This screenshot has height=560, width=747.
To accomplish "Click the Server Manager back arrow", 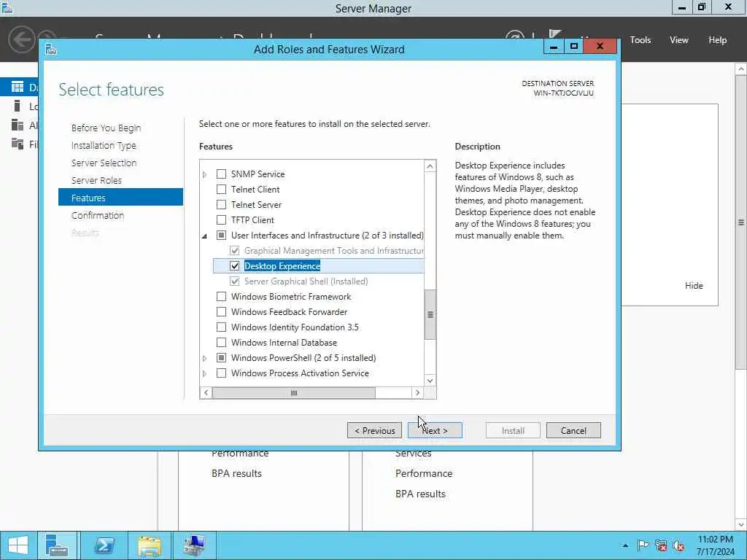I will (21, 39).
